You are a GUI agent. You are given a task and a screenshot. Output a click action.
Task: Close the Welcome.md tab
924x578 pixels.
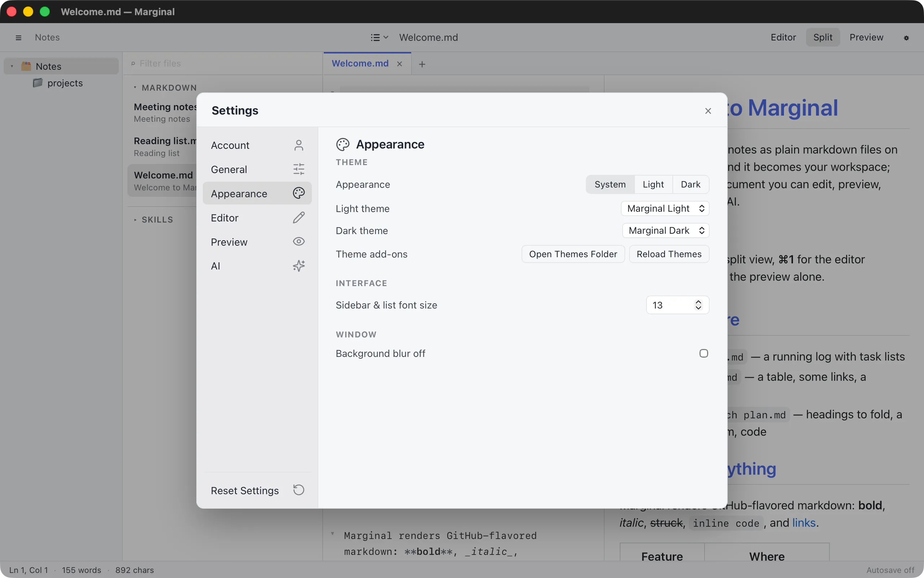click(400, 64)
